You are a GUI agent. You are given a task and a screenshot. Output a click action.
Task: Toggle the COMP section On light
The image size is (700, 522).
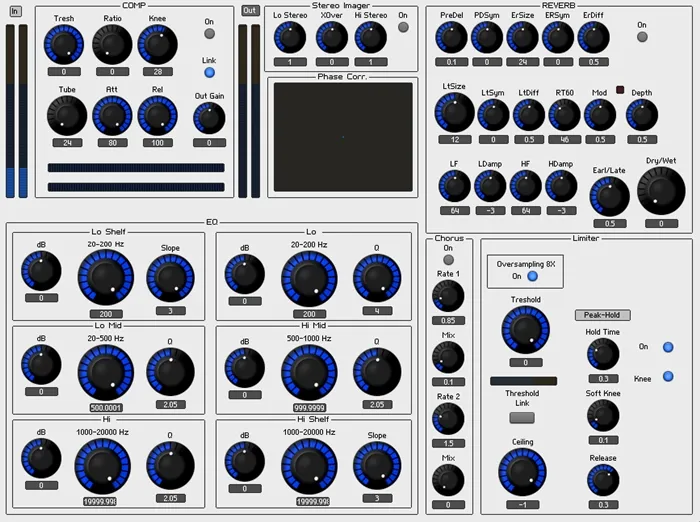pyautogui.click(x=209, y=36)
